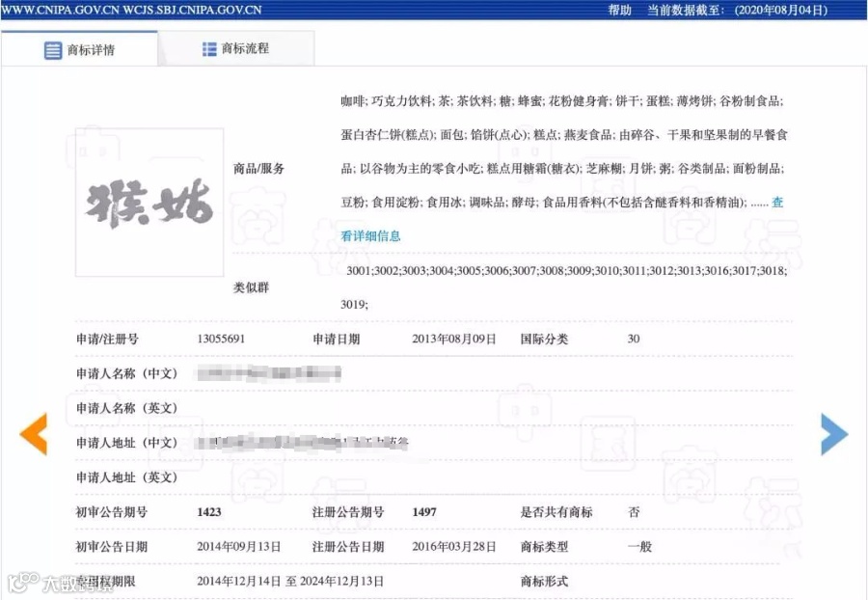Click the 申请人名称（英文）label
The image size is (868, 600).
click(126, 408)
